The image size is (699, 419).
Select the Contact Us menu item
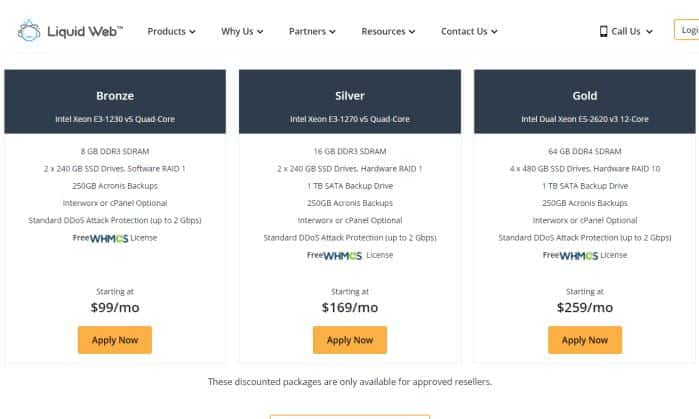pyautogui.click(x=464, y=31)
